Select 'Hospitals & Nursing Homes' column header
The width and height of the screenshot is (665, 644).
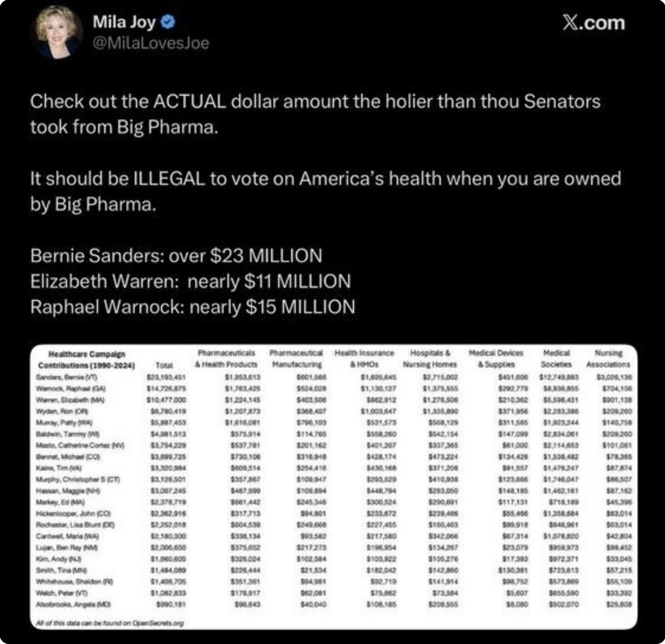[x=430, y=359]
